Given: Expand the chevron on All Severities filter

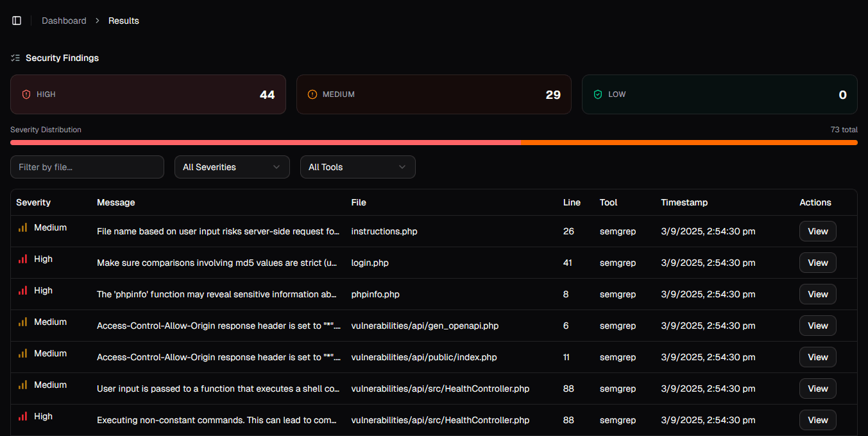Looking at the screenshot, I should click(277, 166).
